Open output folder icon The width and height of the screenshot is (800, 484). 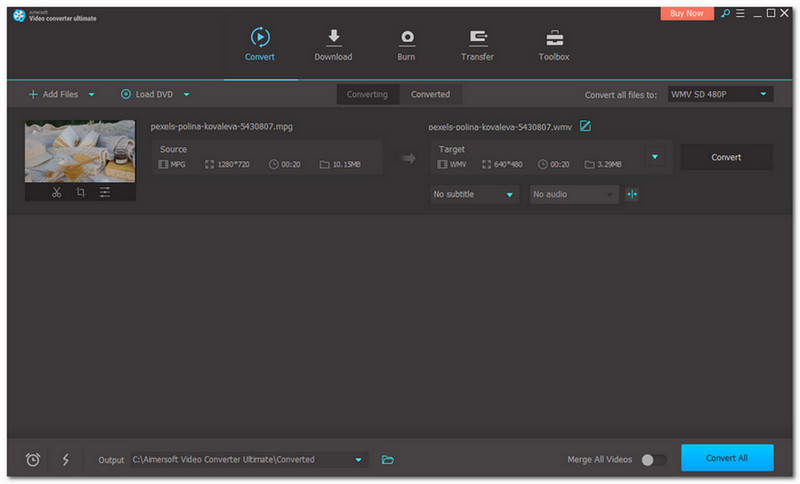coord(388,459)
